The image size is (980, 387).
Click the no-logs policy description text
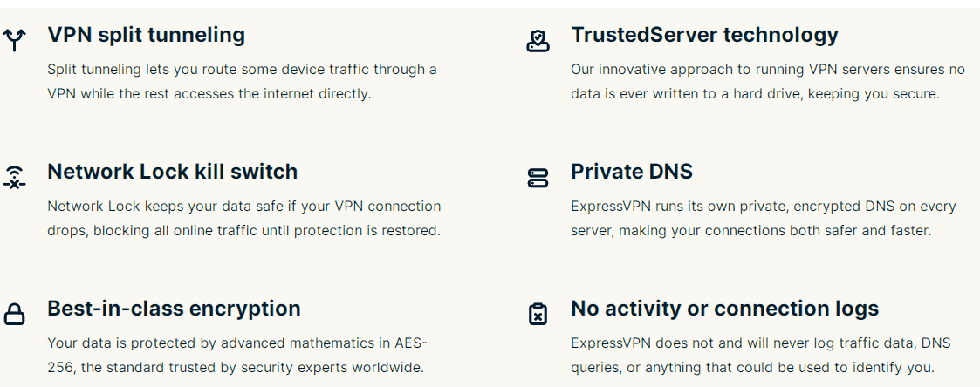(x=761, y=355)
